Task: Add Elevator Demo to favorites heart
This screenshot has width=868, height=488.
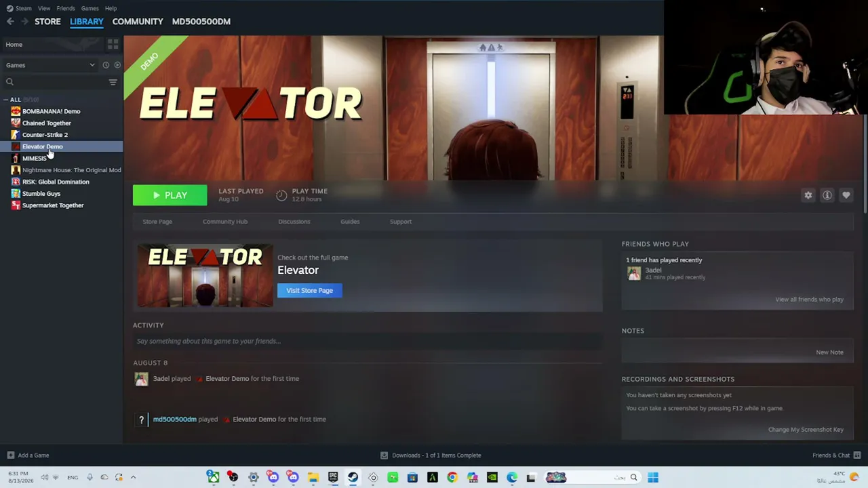Action: tap(846, 195)
